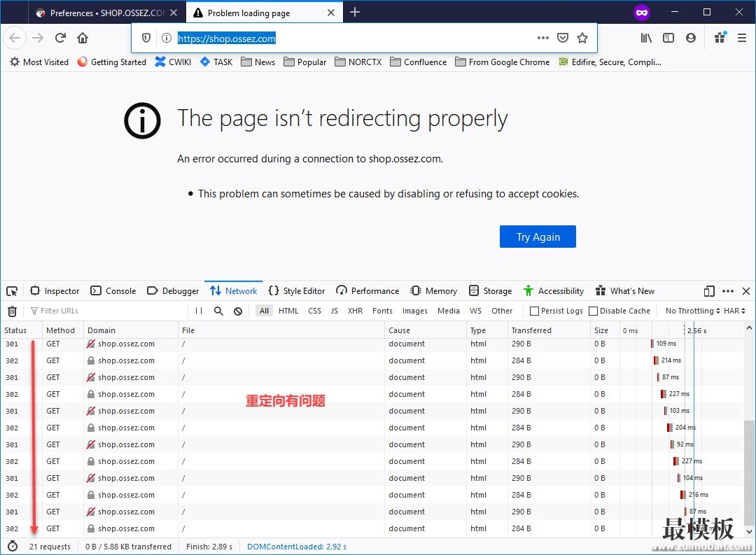Toggle responsive design mode

709,291
